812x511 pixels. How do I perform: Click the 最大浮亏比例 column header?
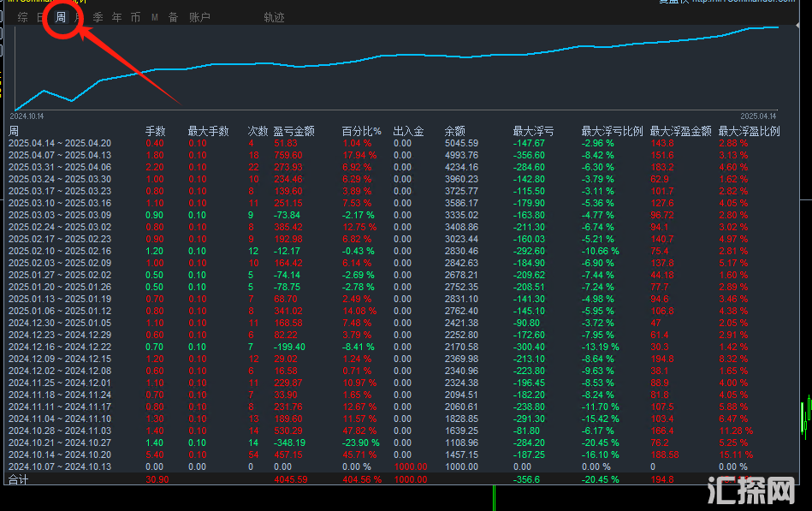tap(612, 131)
